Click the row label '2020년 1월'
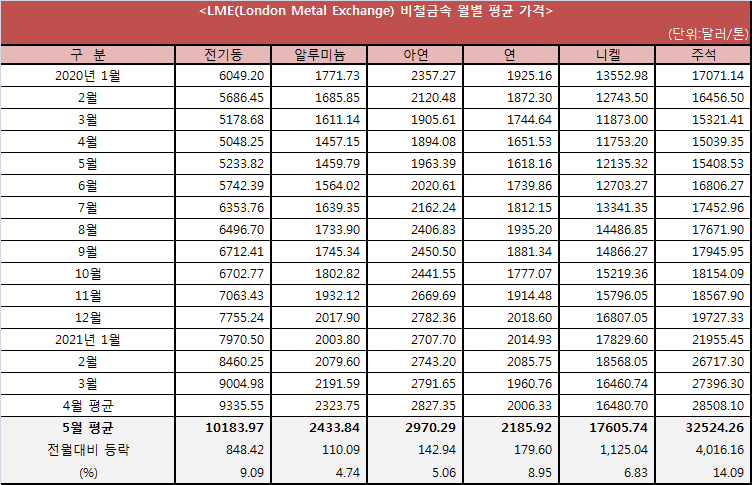Screen dimensions: 752x485 (88, 76)
